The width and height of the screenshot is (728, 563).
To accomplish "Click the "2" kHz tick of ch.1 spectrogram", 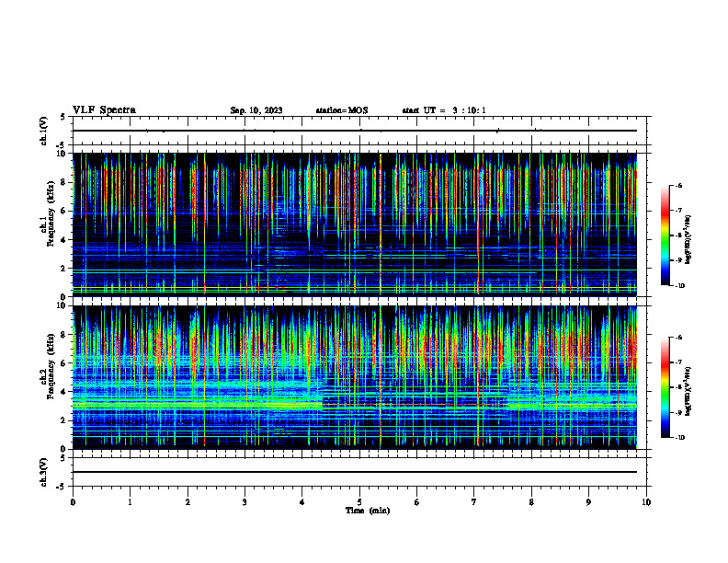I will (65, 269).
